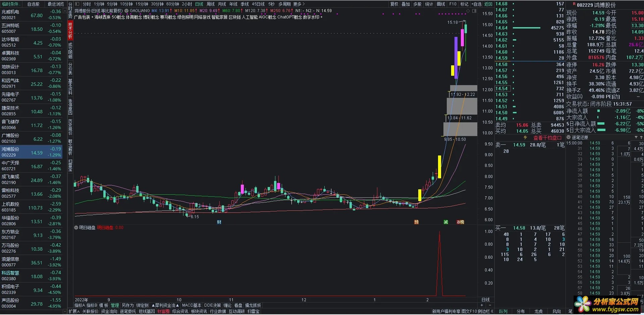This screenshot has width=644, height=315.
Task: Click the 另存为 save-as button
Action: 127,305
